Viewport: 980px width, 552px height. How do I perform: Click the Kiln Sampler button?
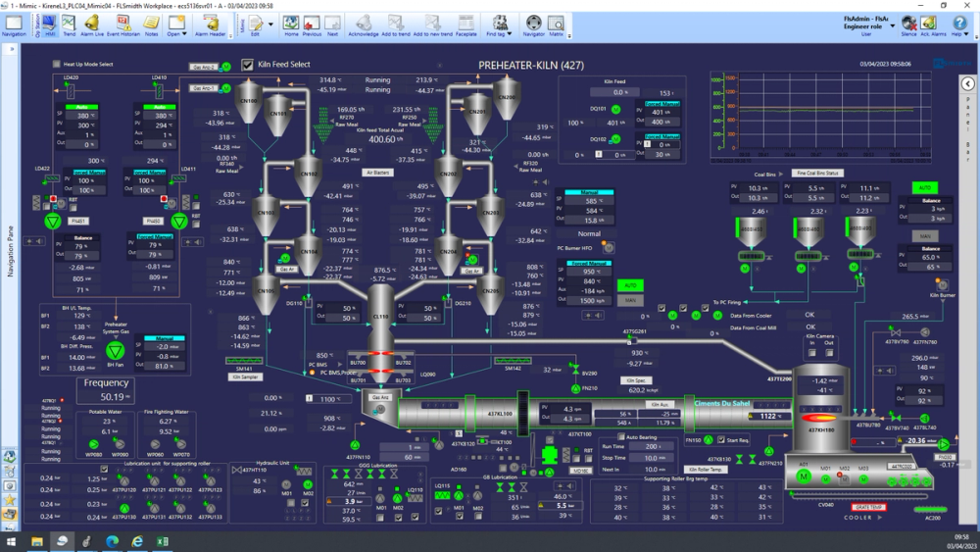245,376
